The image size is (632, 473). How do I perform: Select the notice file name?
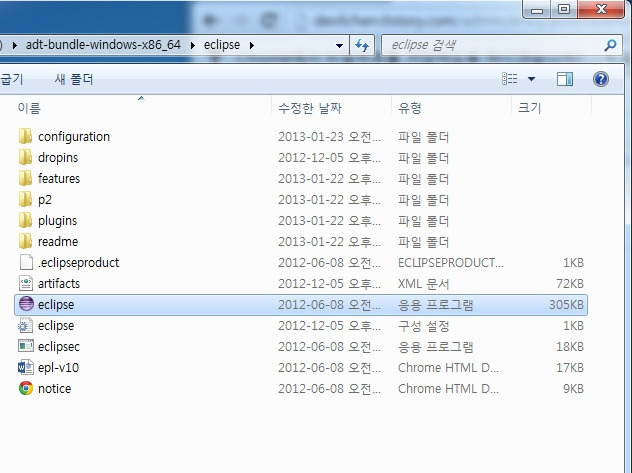click(54, 388)
